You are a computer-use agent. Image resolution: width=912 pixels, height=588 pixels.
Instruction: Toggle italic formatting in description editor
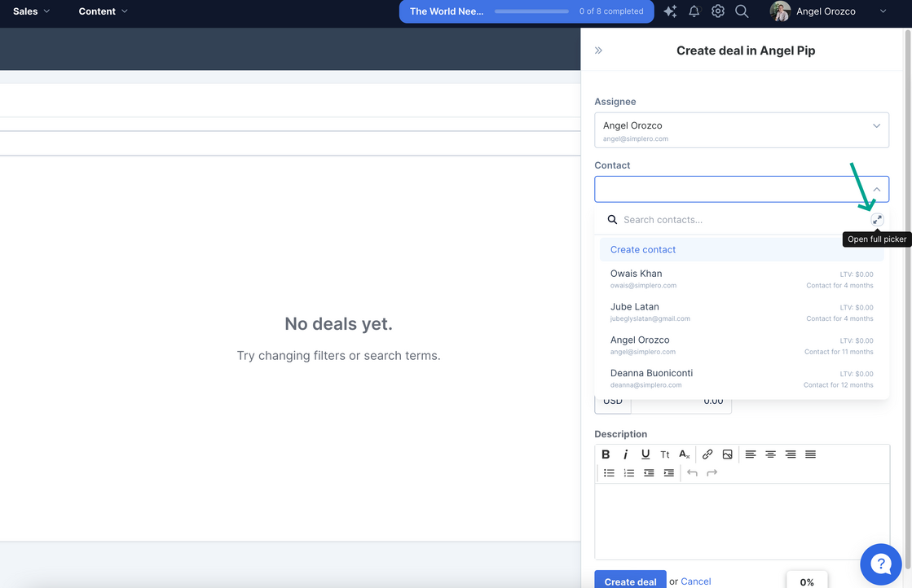point(626,454)
